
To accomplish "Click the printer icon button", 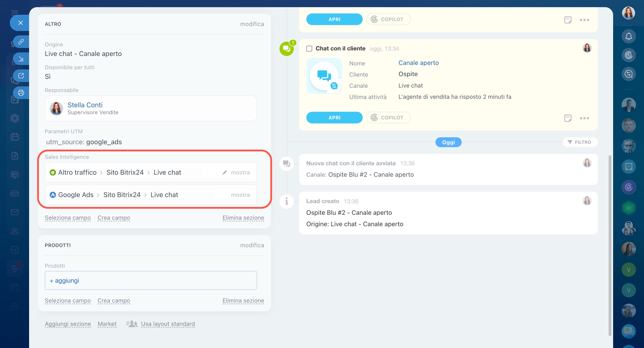I will click(21, 93).
